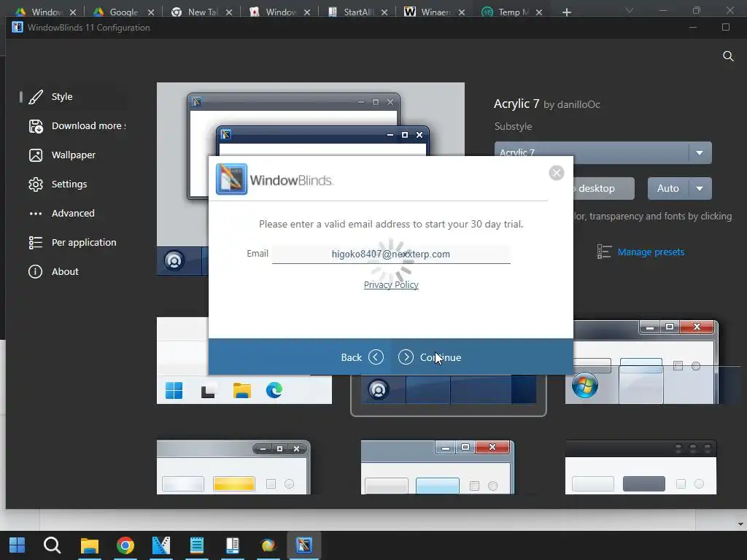
Task: Open taskbar Search
Action: 52,545
